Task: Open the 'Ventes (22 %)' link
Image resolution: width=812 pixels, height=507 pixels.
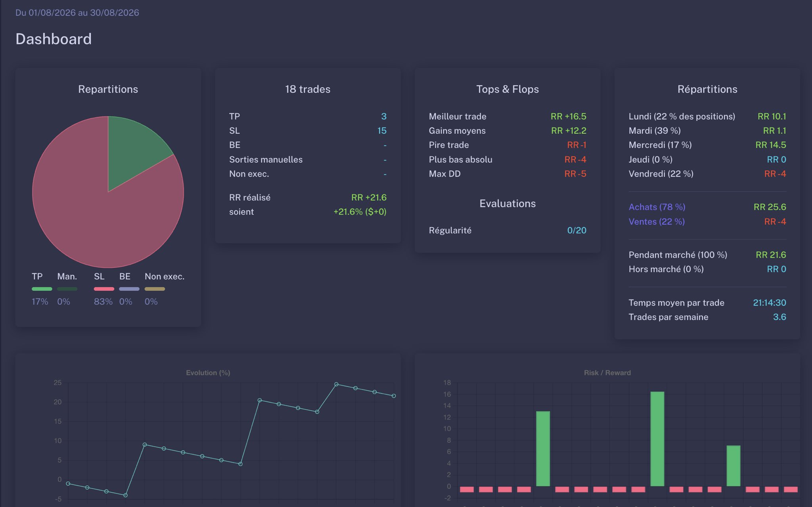Action: pyautogui.click(x=657, y=222)
